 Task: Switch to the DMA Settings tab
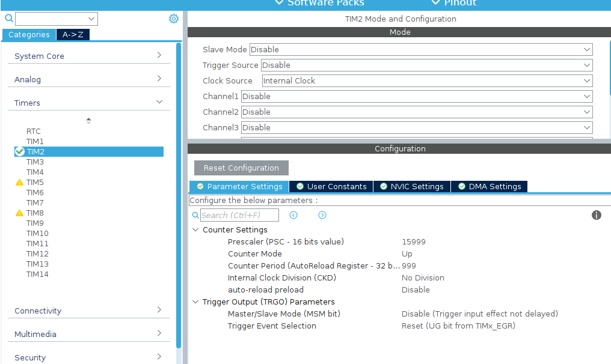point(489,187)
